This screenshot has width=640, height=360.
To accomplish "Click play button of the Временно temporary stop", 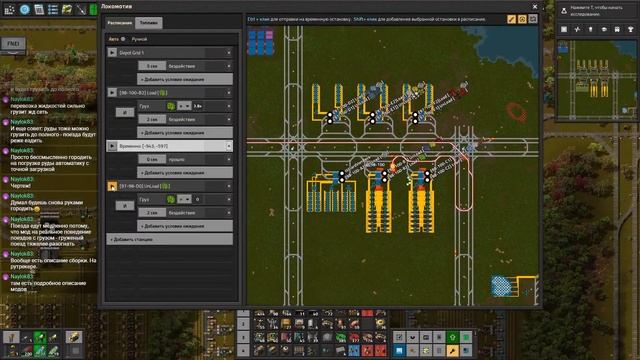I will click(112, 146).
